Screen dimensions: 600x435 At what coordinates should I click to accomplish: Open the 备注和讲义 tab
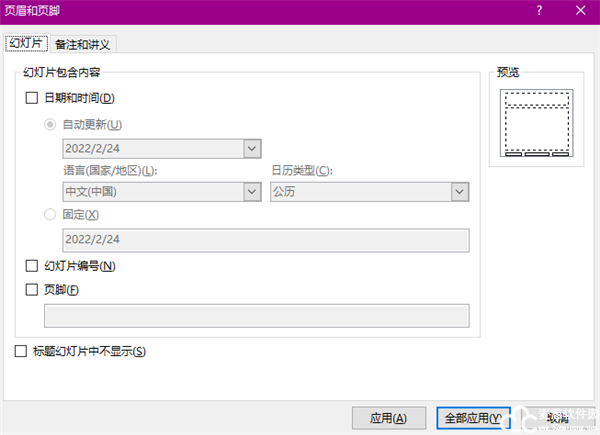(x=83, y=44)
